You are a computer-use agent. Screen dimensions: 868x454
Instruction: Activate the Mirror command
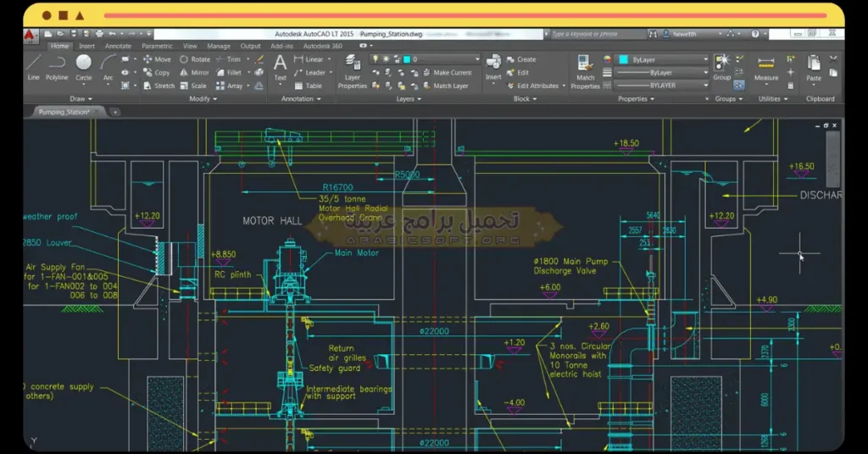pos(194,73)
